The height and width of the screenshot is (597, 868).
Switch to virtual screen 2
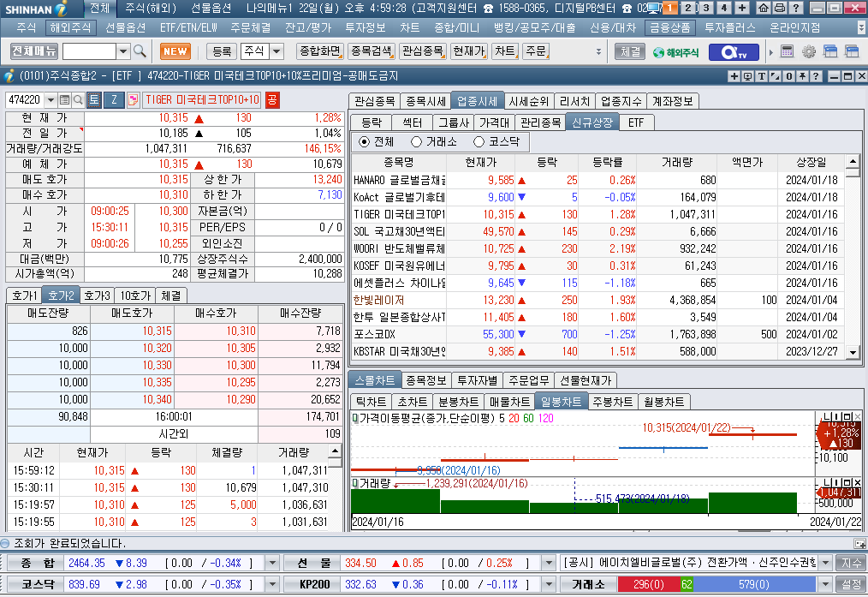688,8
